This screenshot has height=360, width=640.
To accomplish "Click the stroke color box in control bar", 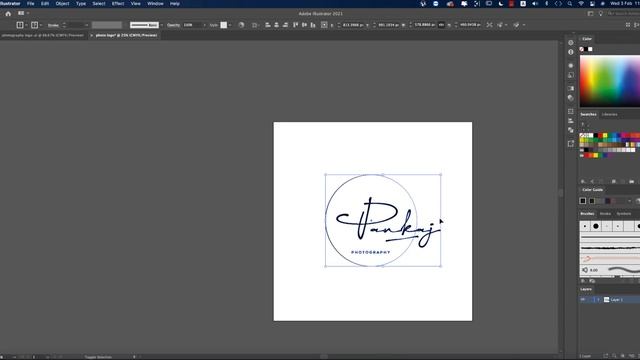I will (34, 25).
